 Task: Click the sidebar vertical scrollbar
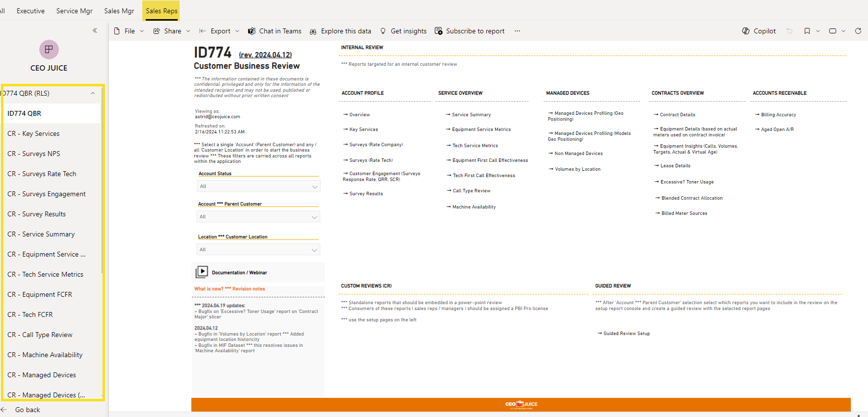[102, 180]
